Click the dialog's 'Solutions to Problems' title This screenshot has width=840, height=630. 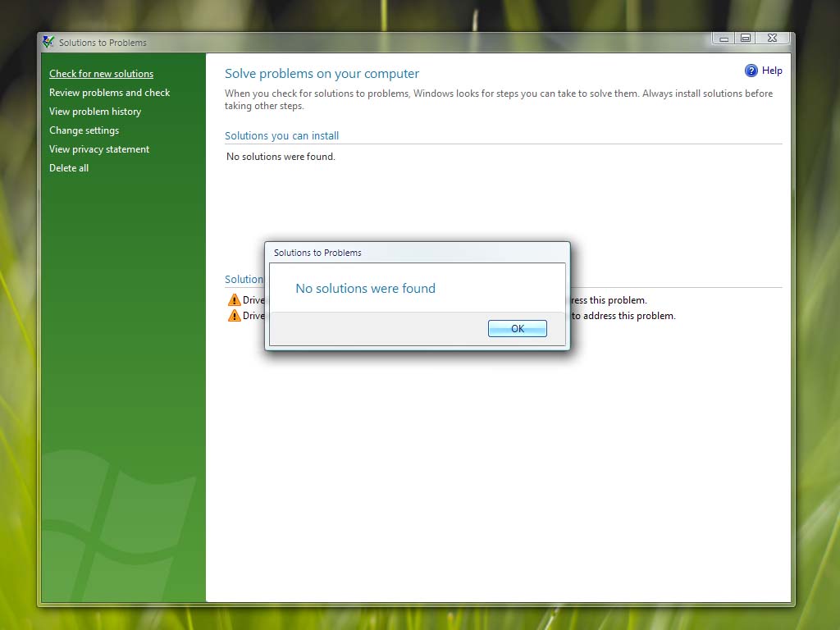[317, 253]
